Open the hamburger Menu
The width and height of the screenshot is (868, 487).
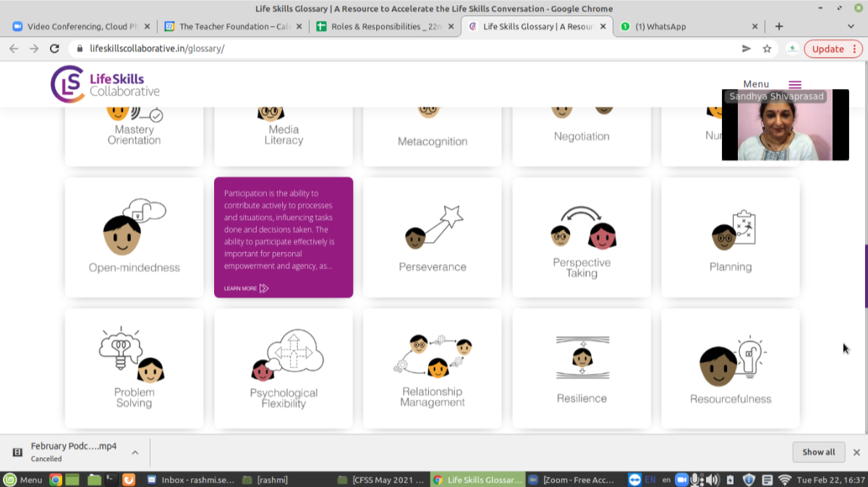point(794,85)
